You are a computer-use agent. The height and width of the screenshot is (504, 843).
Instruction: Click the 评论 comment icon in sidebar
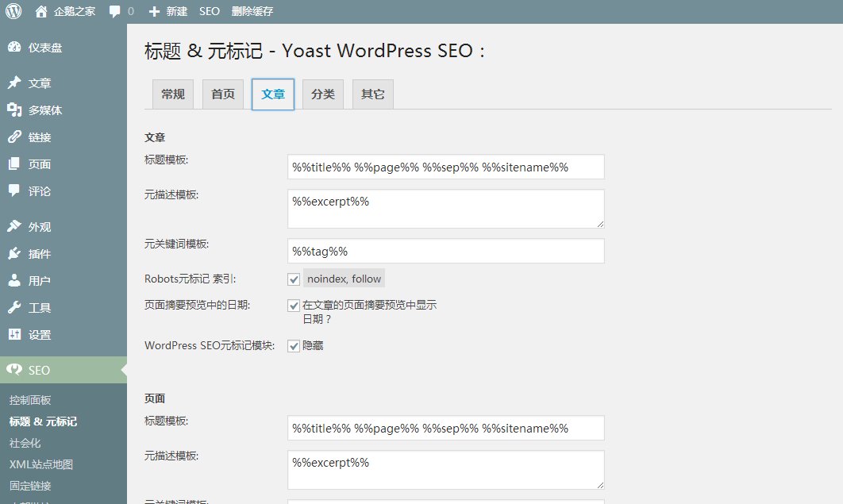(x=14, y=190)
